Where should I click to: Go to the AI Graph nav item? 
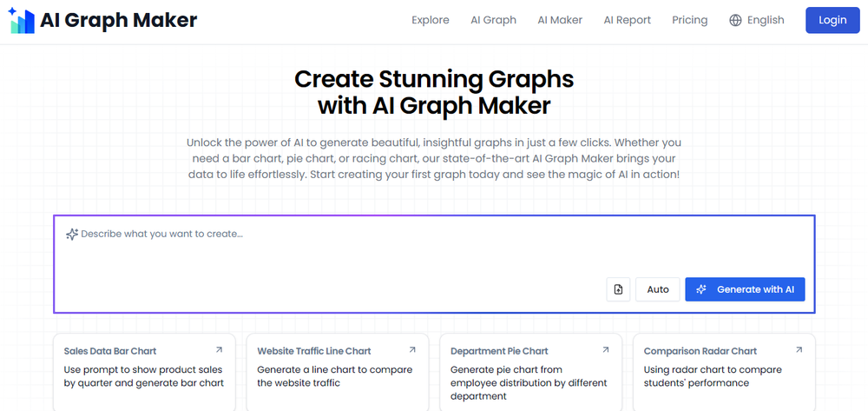pyautogui.click(x=493, y=20)
